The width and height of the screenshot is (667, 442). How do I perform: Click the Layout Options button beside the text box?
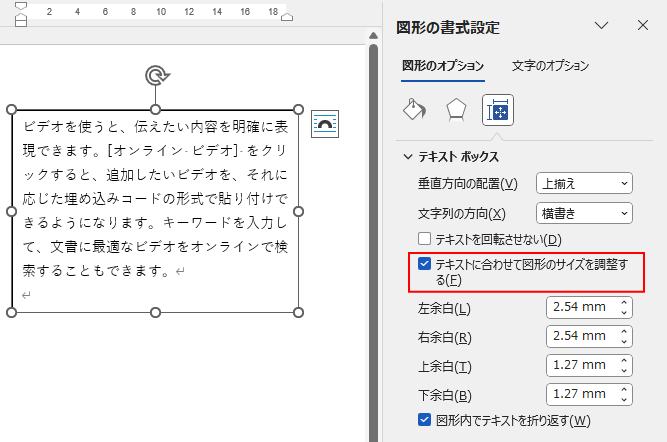325,124
